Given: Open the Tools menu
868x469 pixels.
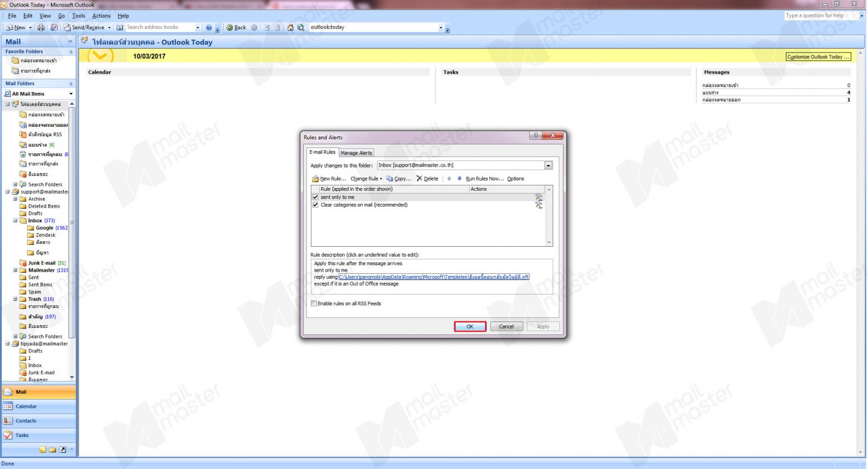Looking at the screenshot, I should pyautogui.click(x=79, y=16).
